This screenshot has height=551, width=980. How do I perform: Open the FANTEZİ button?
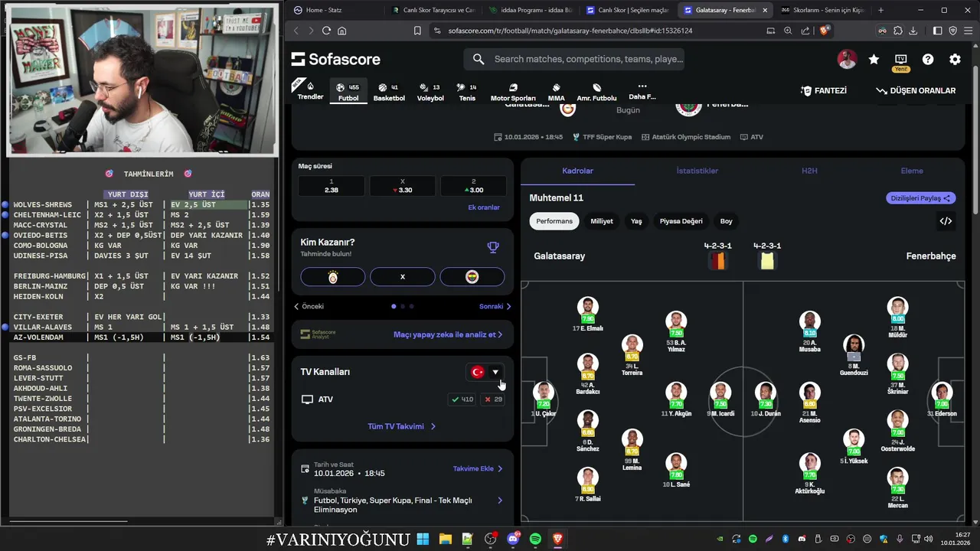(824, 90)
